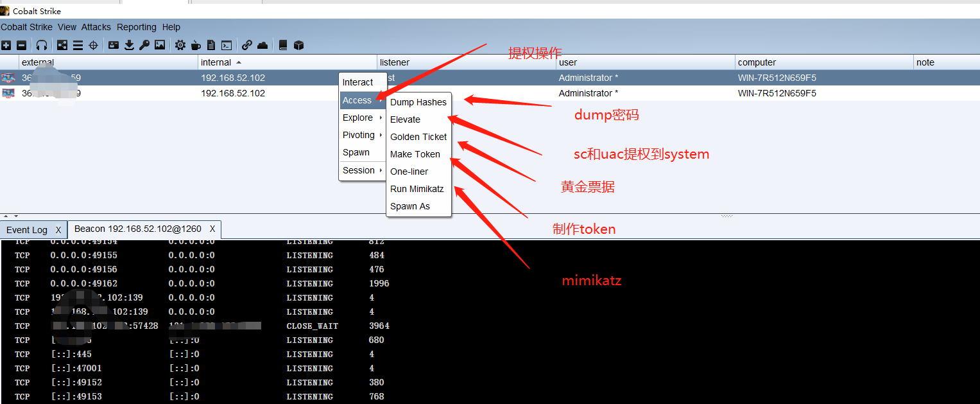980x404 pixels.
Task: Select second row WIN-7R512N659F5 computer cell
Action: [825, 93]
